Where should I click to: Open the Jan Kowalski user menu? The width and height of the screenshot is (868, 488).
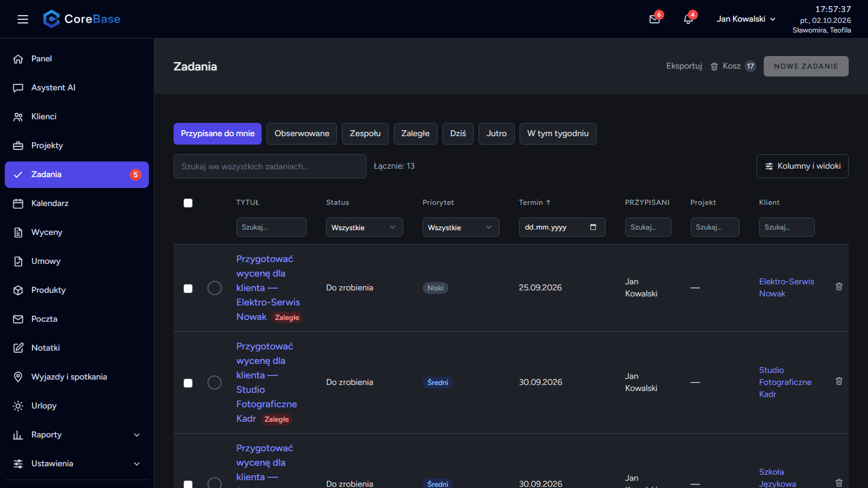point(746,19)
